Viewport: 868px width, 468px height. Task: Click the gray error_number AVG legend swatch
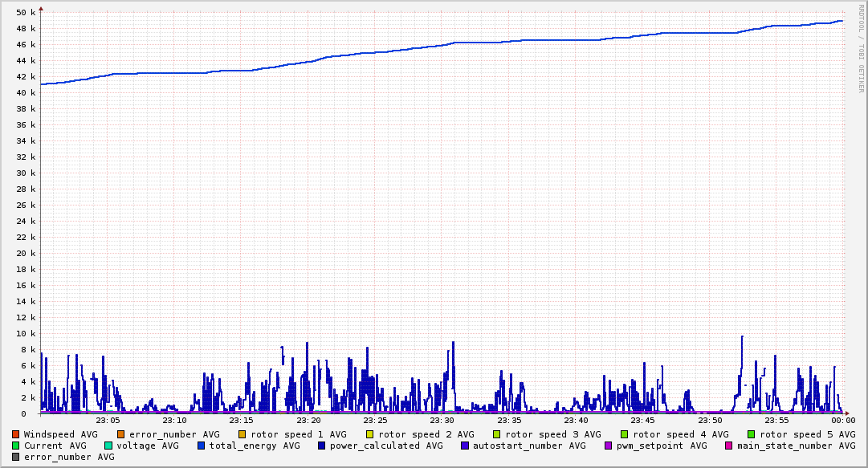[x=16, y=457]
